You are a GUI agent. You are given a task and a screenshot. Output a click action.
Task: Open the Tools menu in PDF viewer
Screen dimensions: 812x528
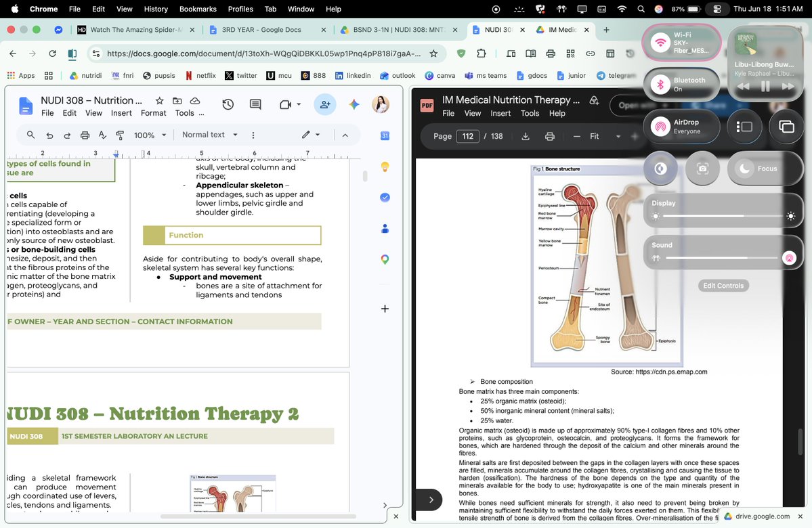coord(530,113)
